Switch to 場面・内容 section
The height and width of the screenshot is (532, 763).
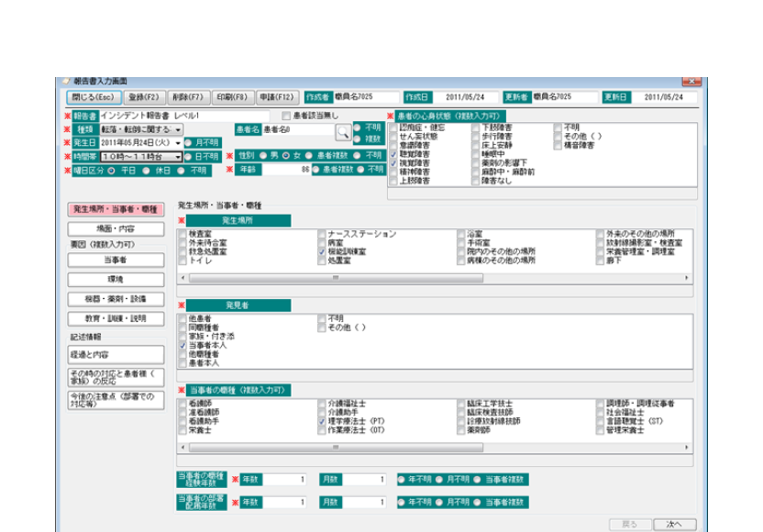[x=116, y=228]
